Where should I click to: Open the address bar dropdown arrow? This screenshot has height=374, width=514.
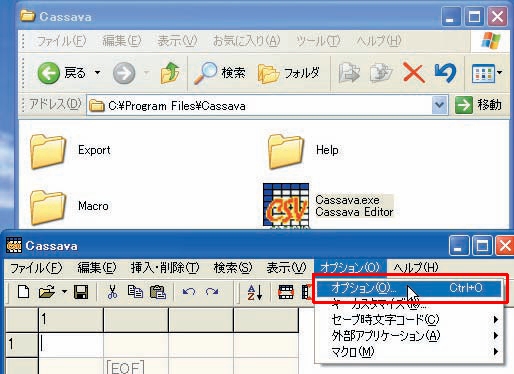point(439,105)
